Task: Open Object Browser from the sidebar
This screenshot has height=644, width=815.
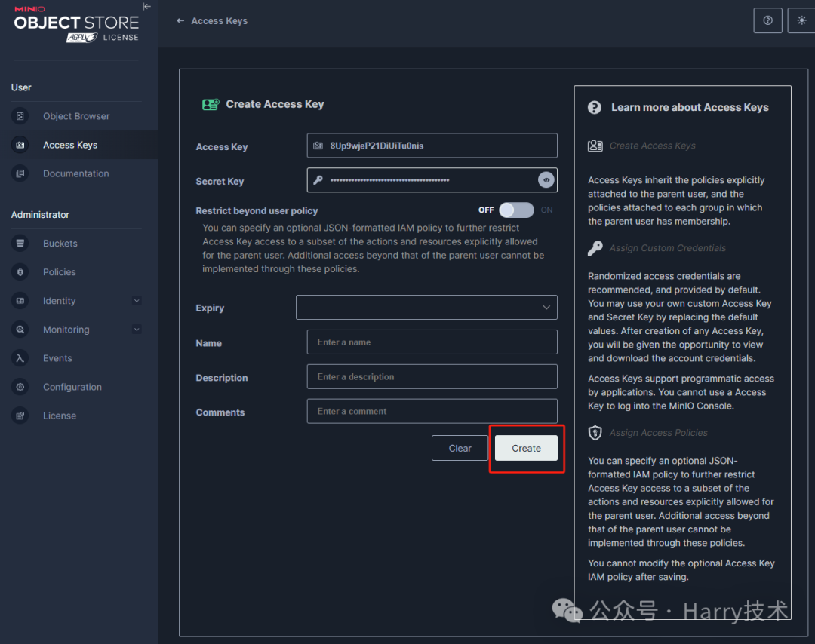Action: [x=76, y=116]
